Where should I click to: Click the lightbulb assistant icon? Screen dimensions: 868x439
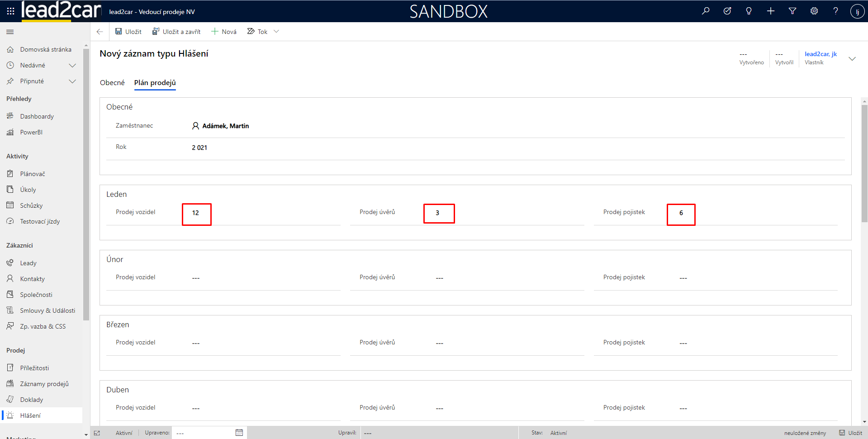tap(749, 11)
